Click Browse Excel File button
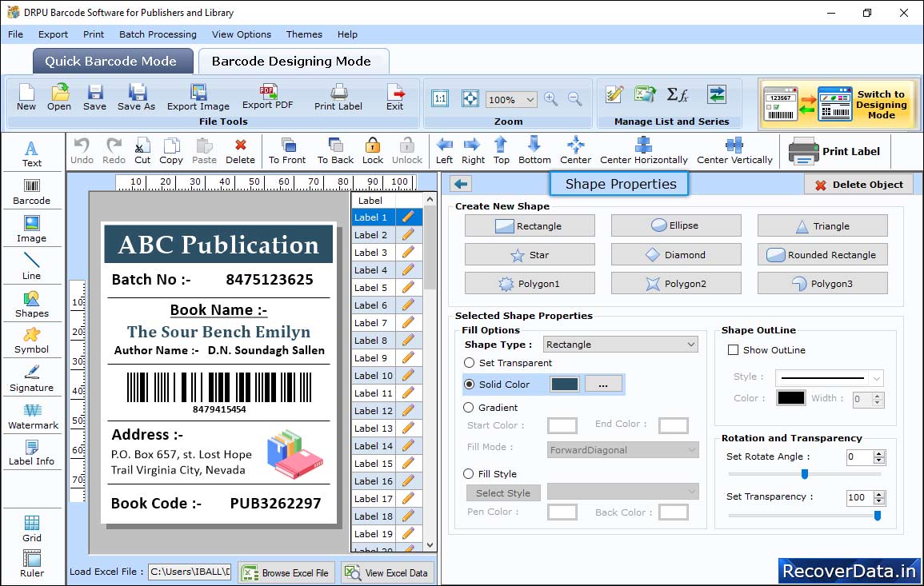Screen dimensions: 924x586 (x=286, y=572)
